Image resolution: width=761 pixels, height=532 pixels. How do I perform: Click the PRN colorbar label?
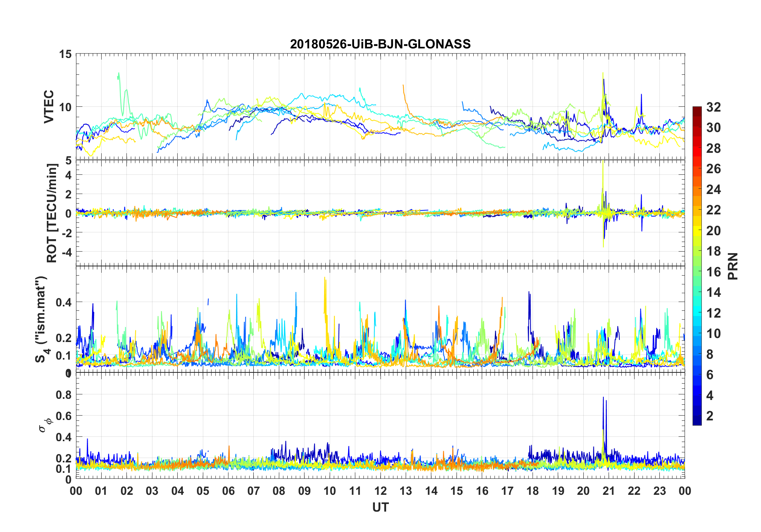tap(733, 266)
